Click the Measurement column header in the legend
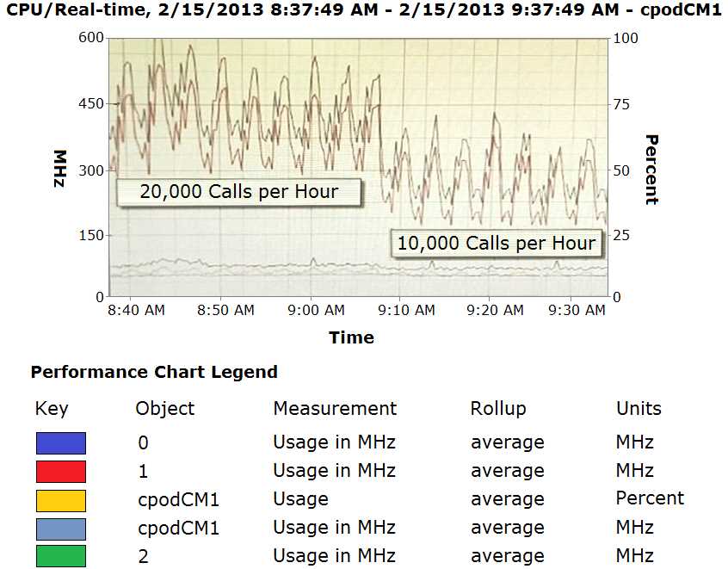728x569 pixels. click(x=335, y=408)
